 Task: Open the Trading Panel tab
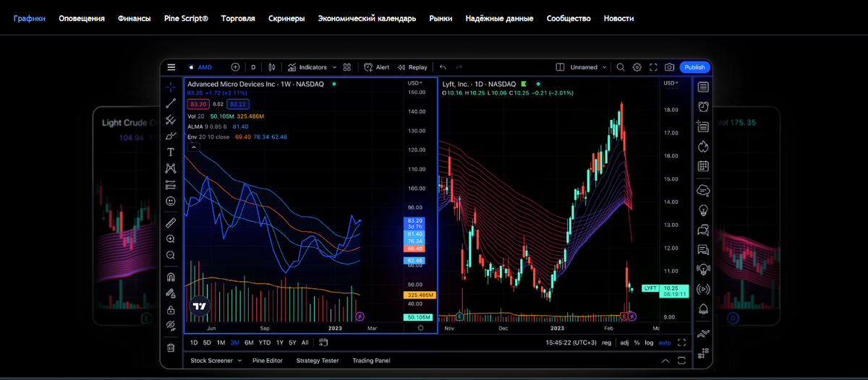click(370, 360)
